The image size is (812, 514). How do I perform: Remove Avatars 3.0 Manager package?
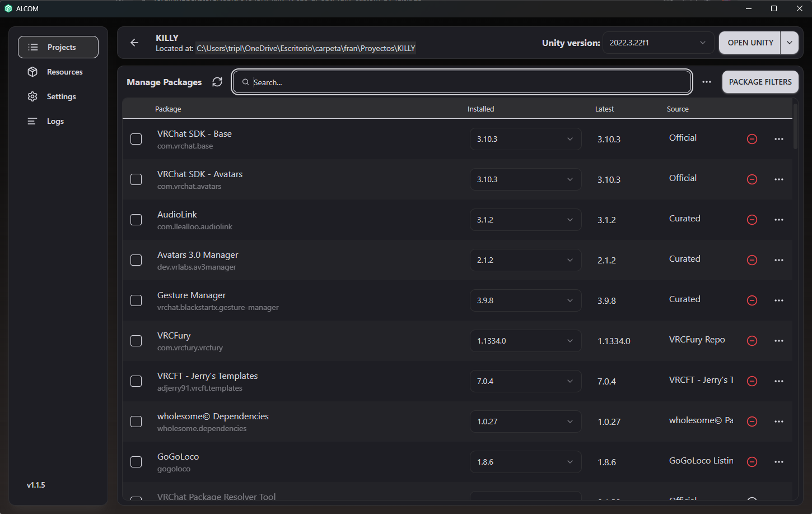click(x=752, y=260)
